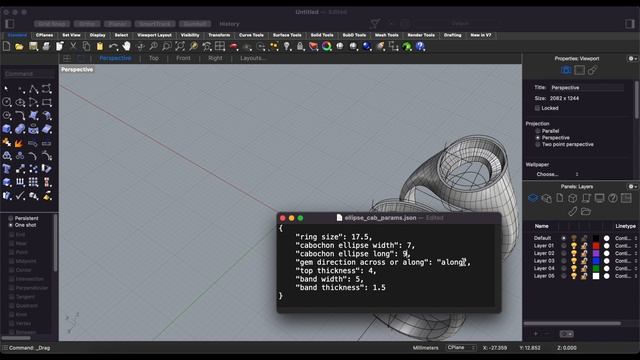Choose the Parallel projection radio button
The width and height of the screenshot is (640, 360).
coord(538,131)
